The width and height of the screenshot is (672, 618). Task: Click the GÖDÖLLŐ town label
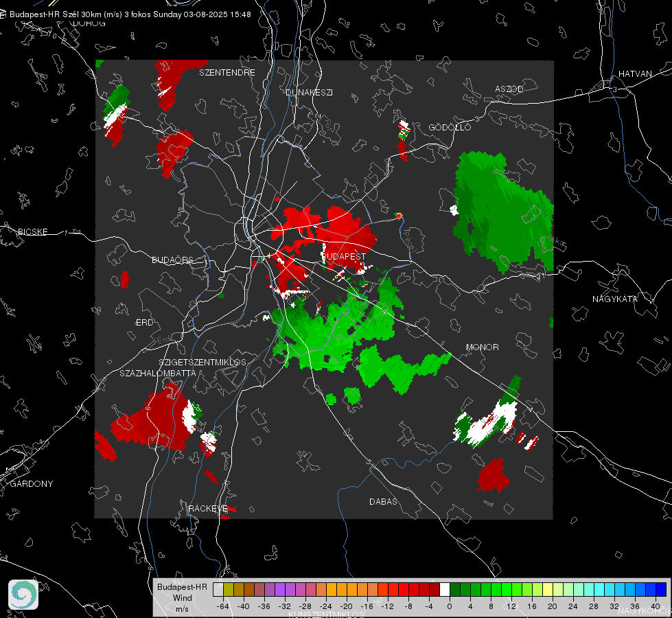click(450, 127)
